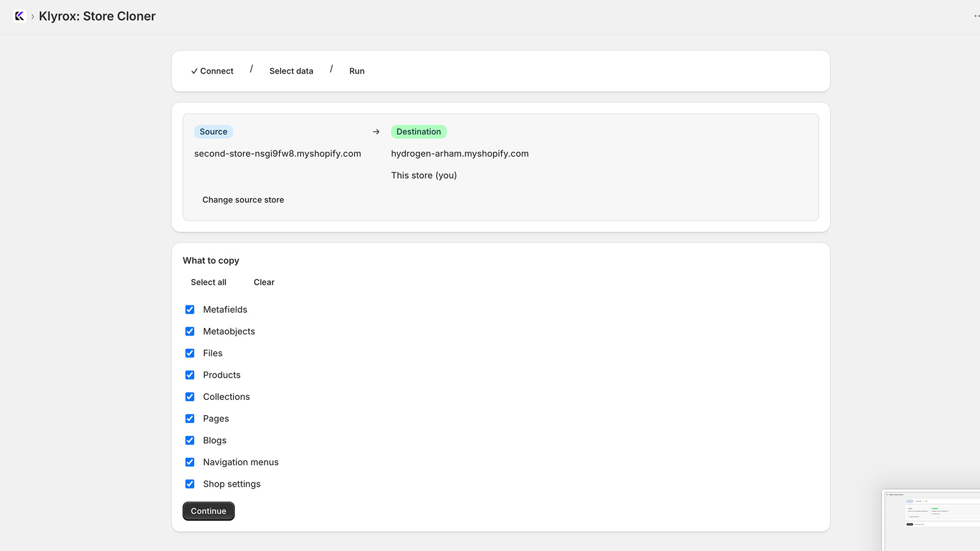Toggle the Metafields checkbox
Screen dimensions: 980x551
coord(190,310)
